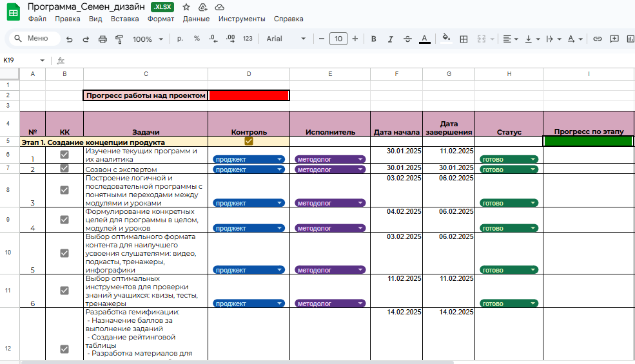The height and width of the screenshot is (364, 635).
Task: Toggle bold formatting
Action: click(x=374, y=39)
